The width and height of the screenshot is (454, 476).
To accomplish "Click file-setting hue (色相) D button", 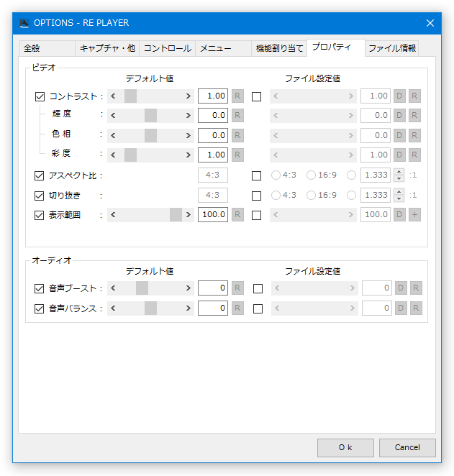I will point(399,135).
